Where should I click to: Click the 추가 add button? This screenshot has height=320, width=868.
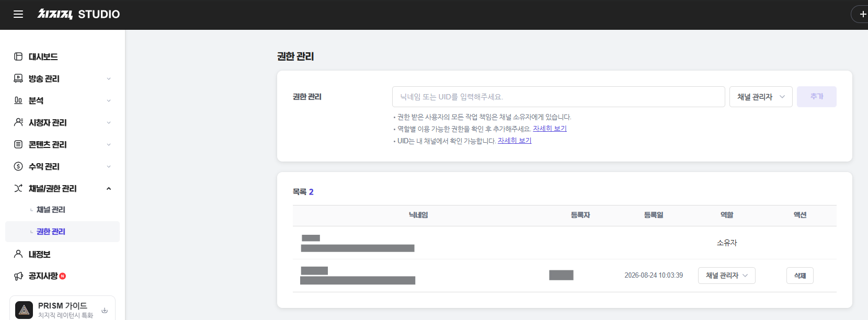(x=817, y=97)
